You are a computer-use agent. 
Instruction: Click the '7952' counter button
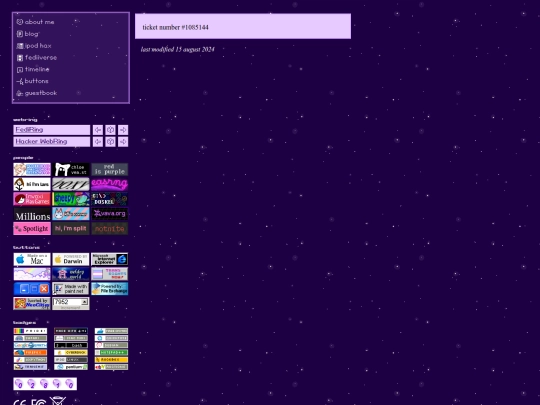click(71, 304)
